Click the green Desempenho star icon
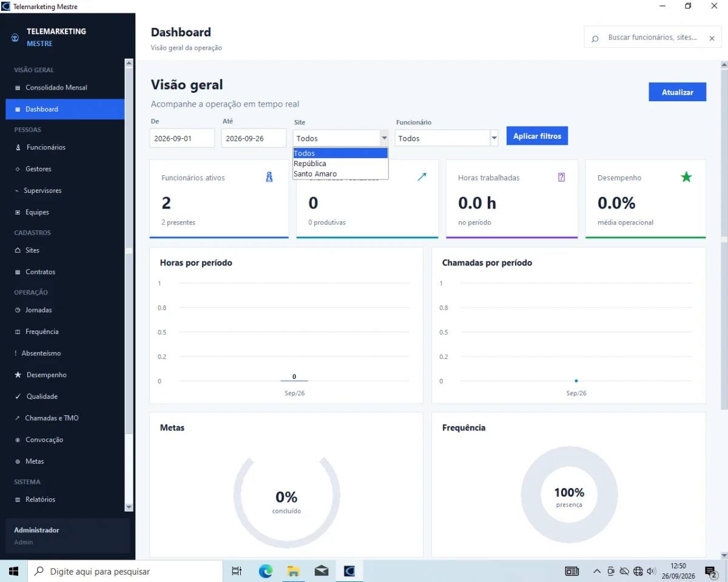The image size is (728, 582). tap(686, 177)
